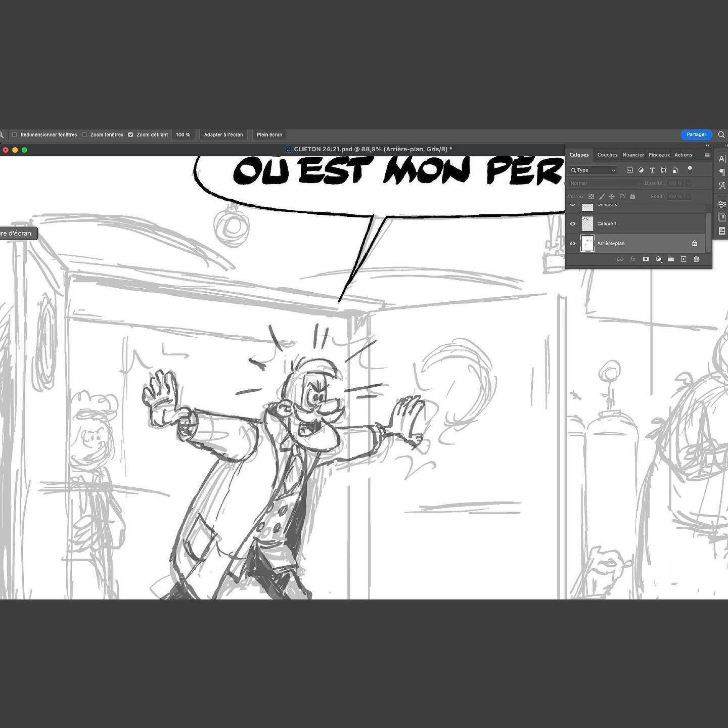Filter layers by shape layer icon
The width and height of the screenshot is (728, 728).
(664, 170)
